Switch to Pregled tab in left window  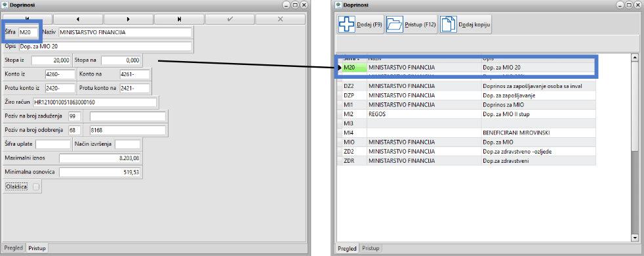click(13, 248)
